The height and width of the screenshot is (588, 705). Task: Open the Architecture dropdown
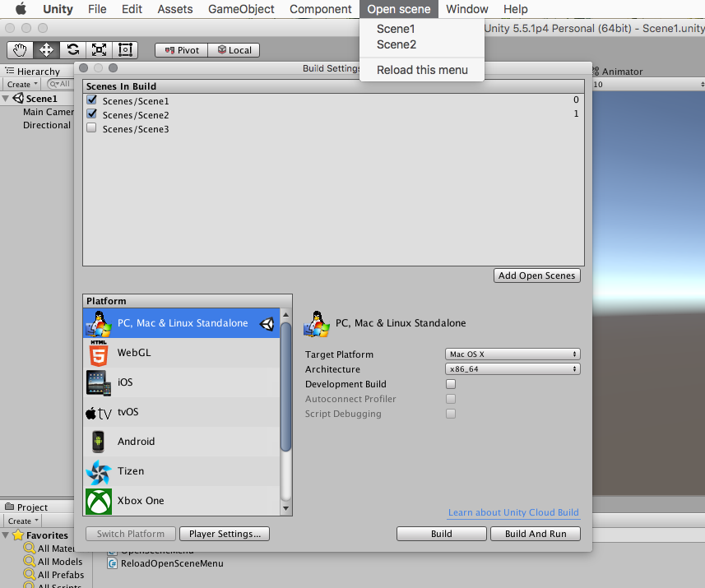[513, 369]
